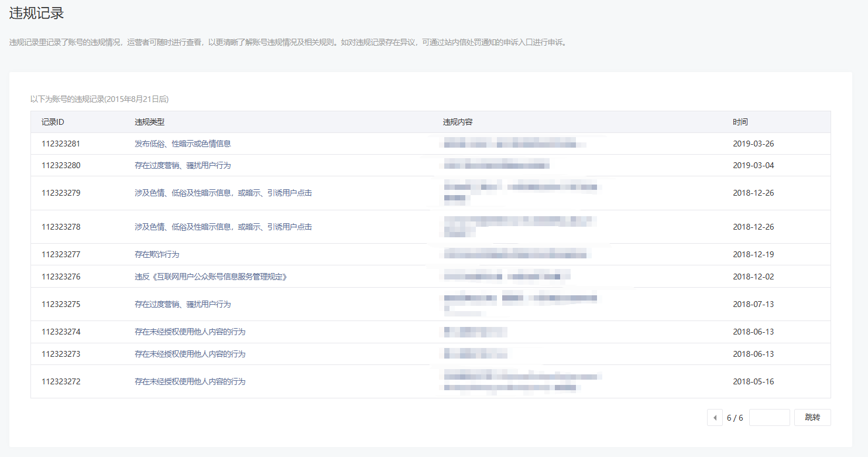Screen dimensions: 868x457
Task: Open violation type link for record 112323280
Action: [183, 165]
